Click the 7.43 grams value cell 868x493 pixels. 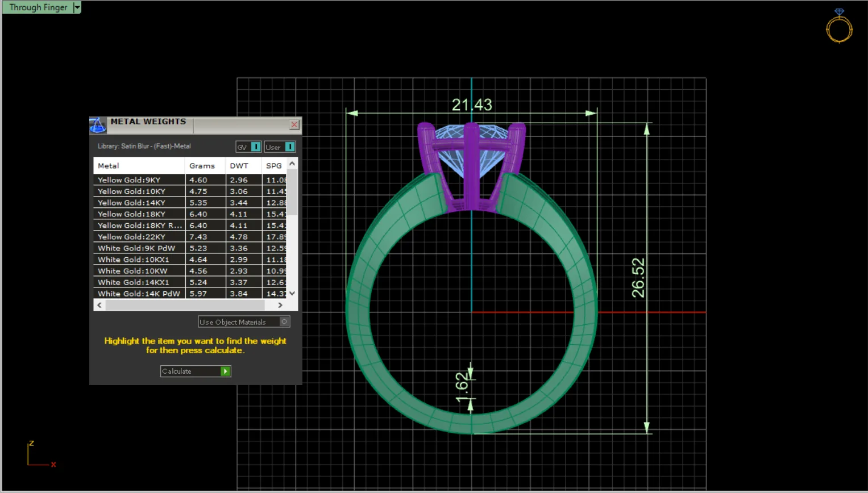point(205,237)
